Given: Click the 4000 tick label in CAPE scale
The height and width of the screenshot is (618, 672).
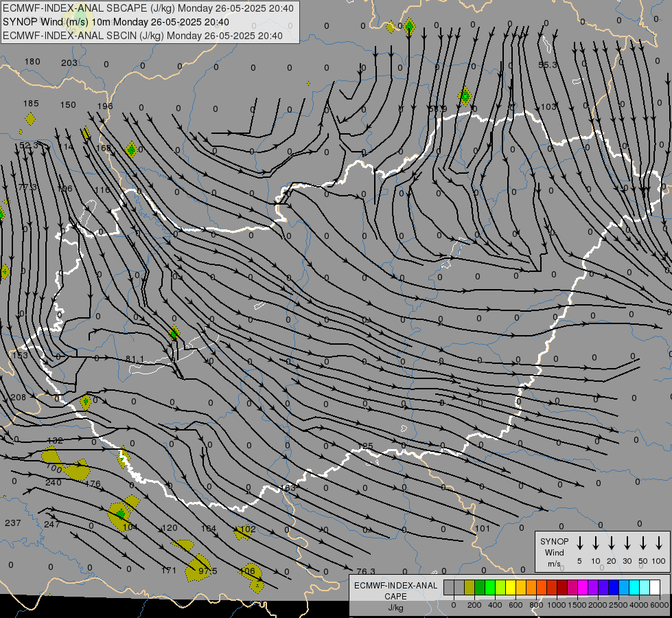Looking at the screenshot, I should 638,605.
